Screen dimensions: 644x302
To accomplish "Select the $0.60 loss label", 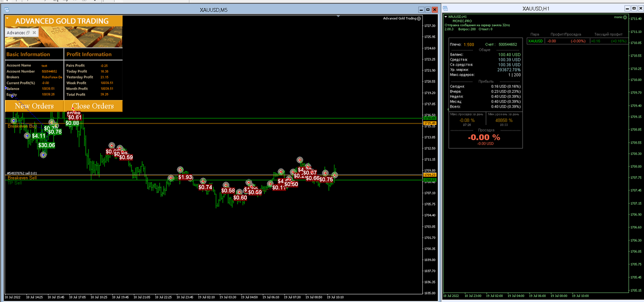I will pyautogui.click(x=240, y=197).
